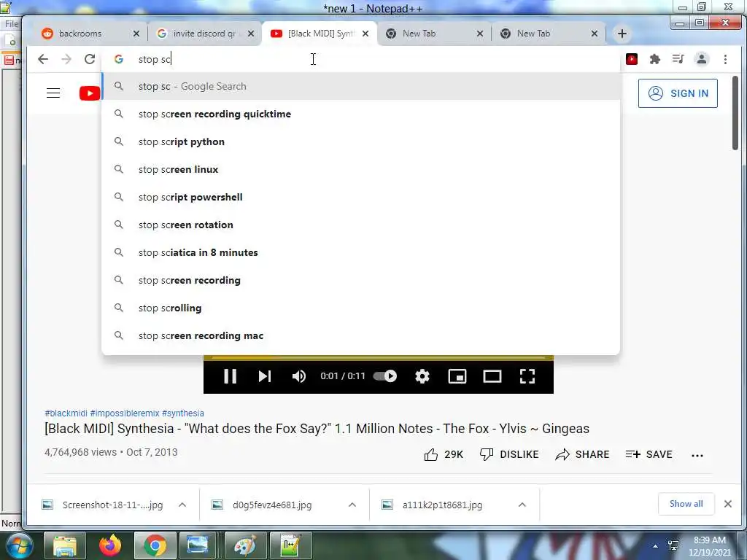This screenshot has height=560, width=747.
Task: Pick 'stop script powershell' suggestion
Action: [361, 197]
